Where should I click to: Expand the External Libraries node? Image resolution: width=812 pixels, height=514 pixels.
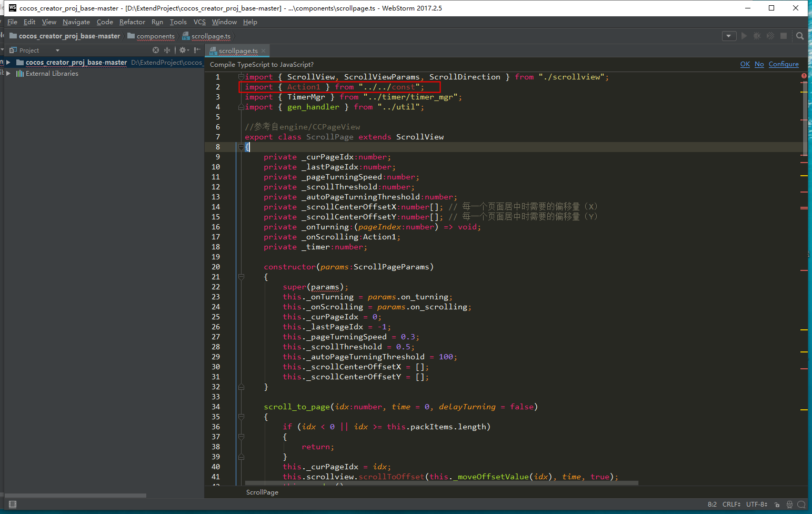coord(8,74)
